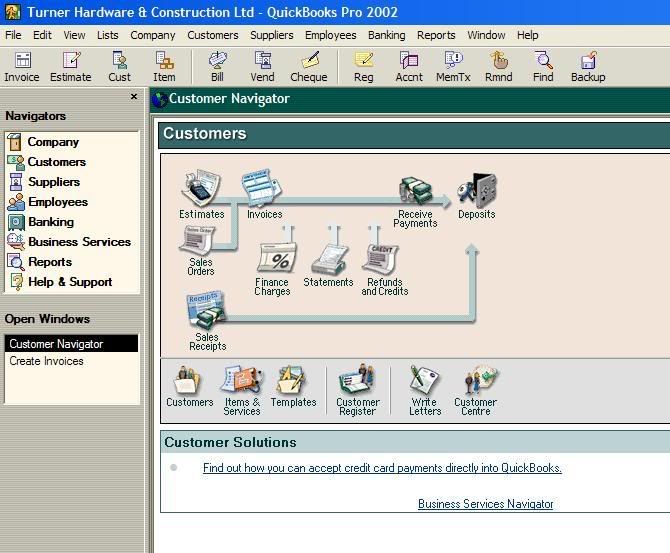Click the Statements icon
Image resolution: width=670 pixels, height=553 pixels.
[x=328, y=265]
